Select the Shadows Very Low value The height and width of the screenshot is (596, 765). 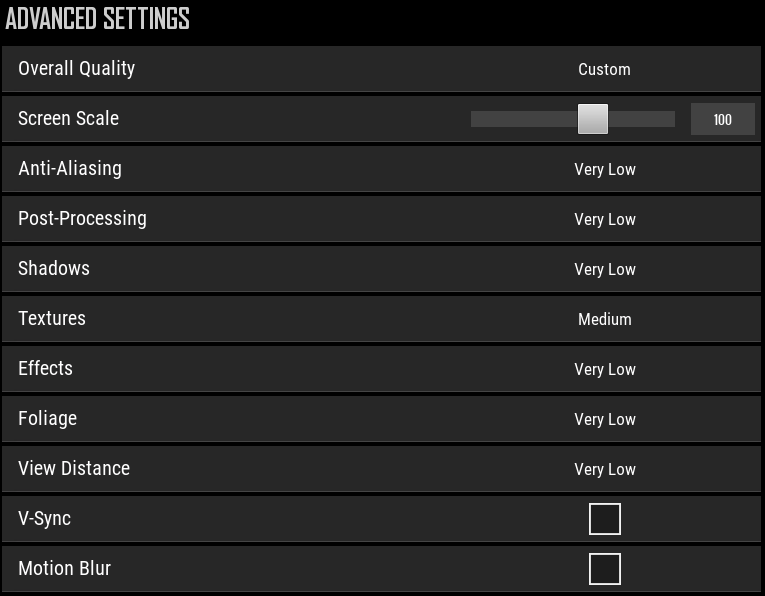click(x=605, y=269)
